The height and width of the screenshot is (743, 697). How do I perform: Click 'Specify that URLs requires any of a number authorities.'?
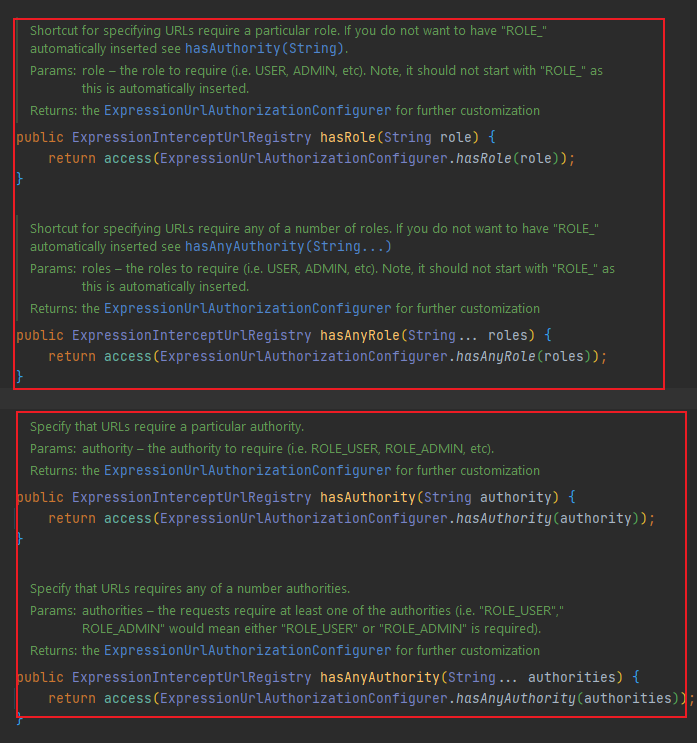[190, 589]
